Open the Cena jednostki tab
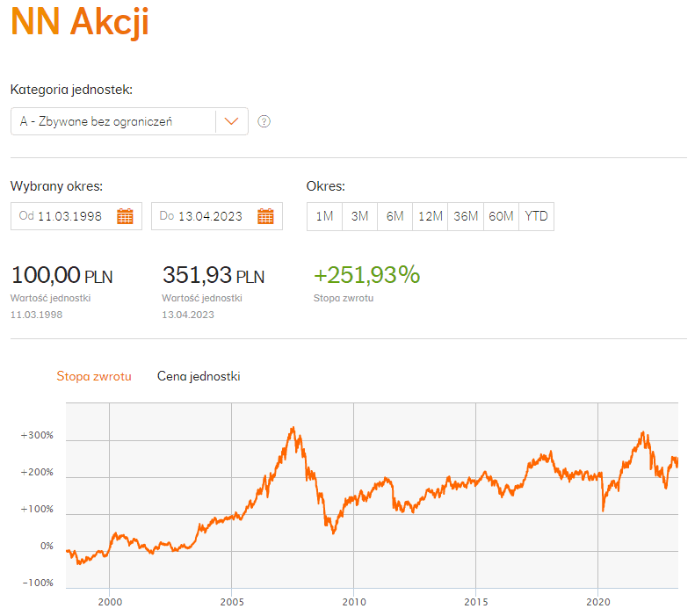The height and width of the screenshot is (616, 695). pos(199,376)
